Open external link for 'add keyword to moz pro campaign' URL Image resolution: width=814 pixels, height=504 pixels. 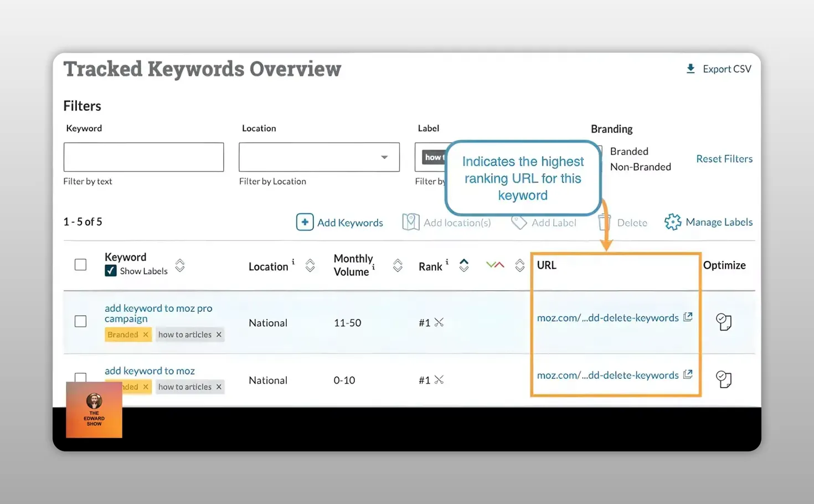coord(688,317)
